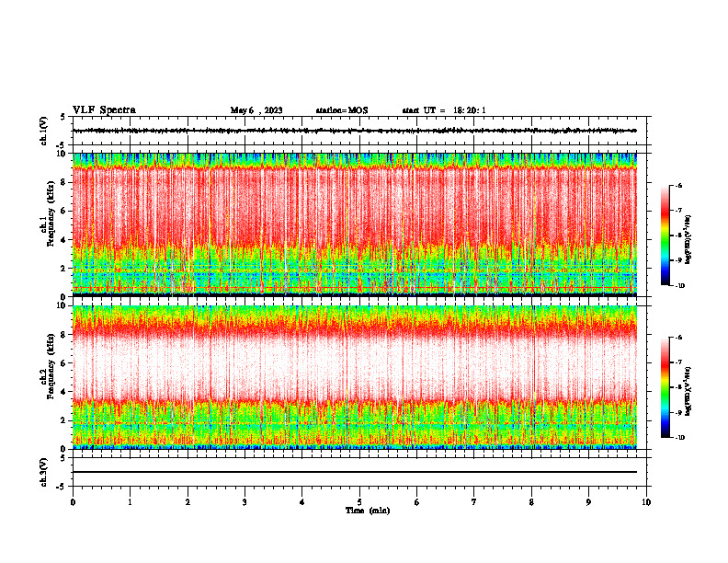Click the ch.1 color bar log(PSD) label
Viewport: 728px width, 563px height.
pos(688,239)
